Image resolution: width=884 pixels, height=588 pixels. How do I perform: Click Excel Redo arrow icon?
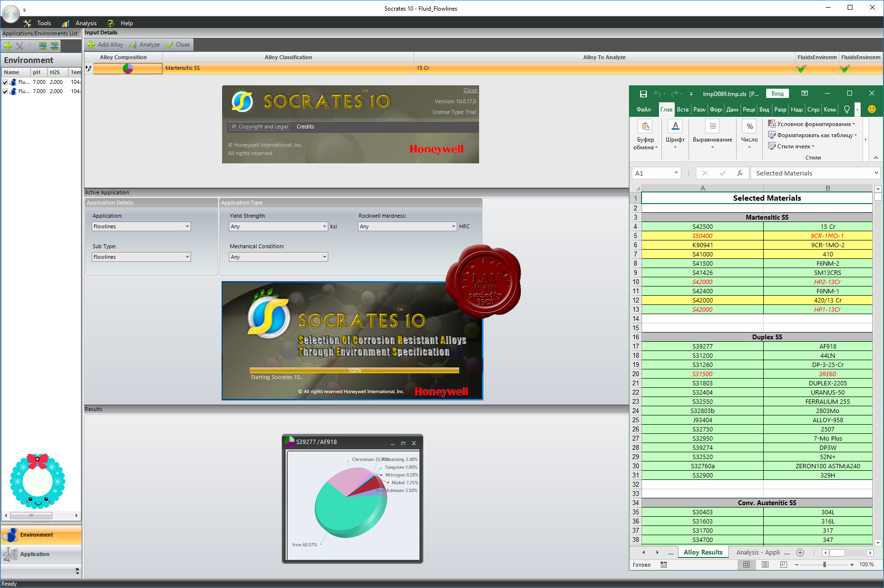coord(674,94)
